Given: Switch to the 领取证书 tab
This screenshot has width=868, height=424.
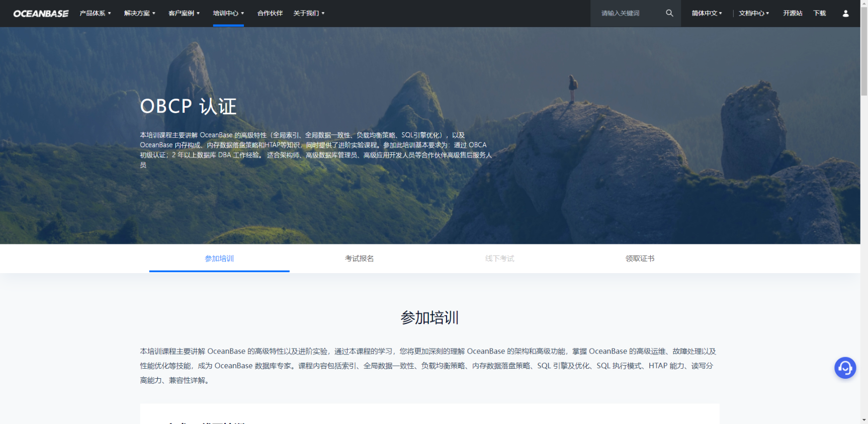Looking at the screenshot, I should click(x=640, y=259).
